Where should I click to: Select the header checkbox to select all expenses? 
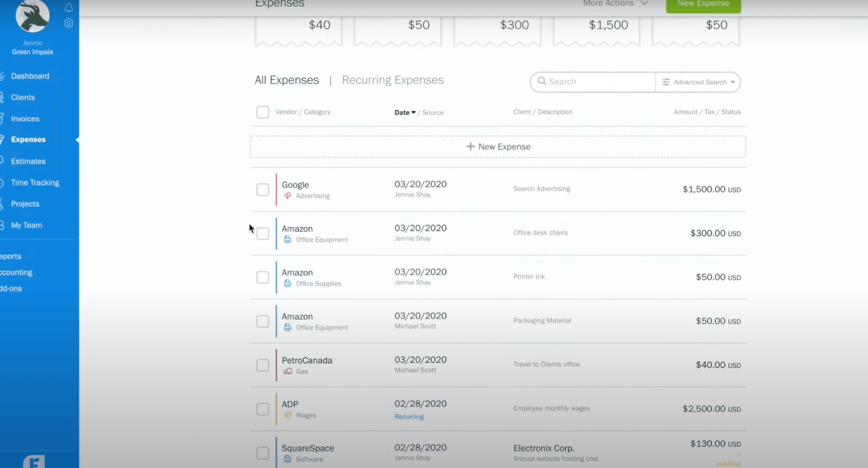(263, 112)
